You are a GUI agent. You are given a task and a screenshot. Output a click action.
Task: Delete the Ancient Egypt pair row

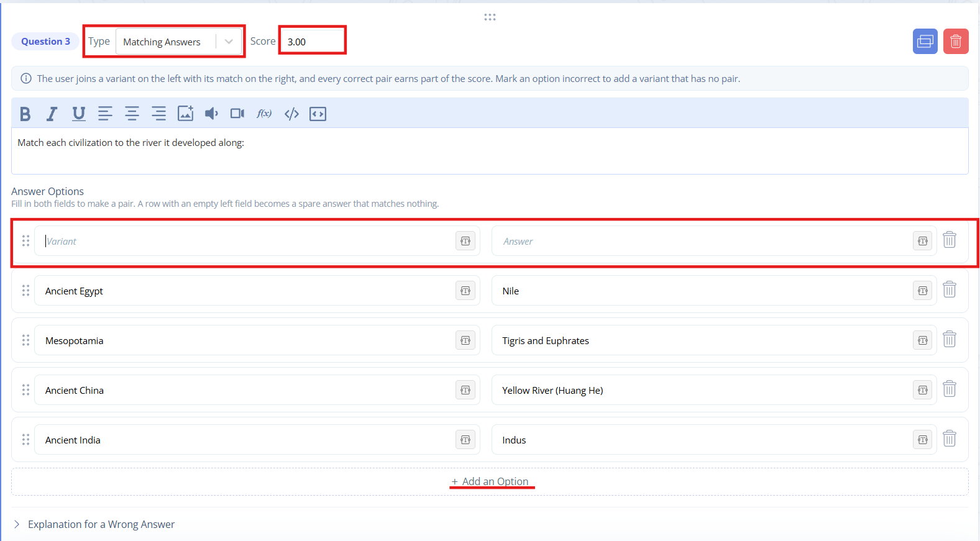tap(949, 289)
